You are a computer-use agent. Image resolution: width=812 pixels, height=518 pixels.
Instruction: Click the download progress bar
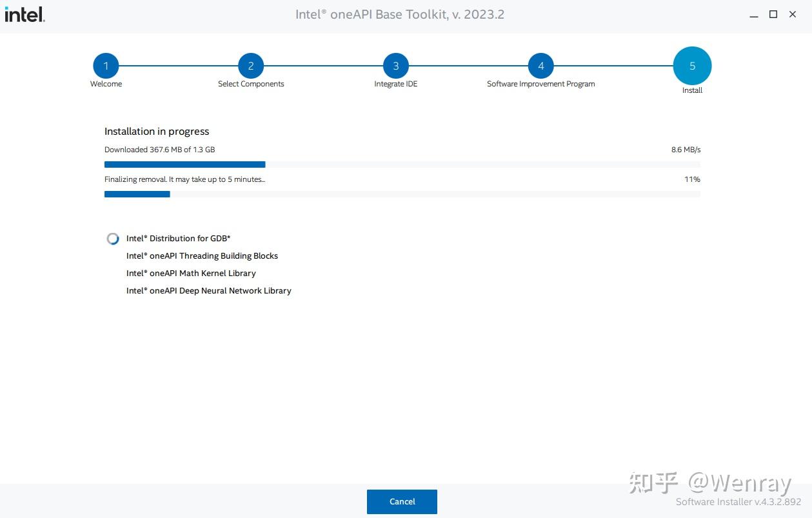[x=402, y=164]
